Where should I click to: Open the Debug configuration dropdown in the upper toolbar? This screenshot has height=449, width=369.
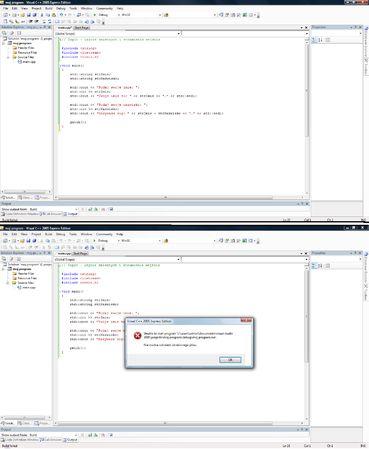(107, 15)
